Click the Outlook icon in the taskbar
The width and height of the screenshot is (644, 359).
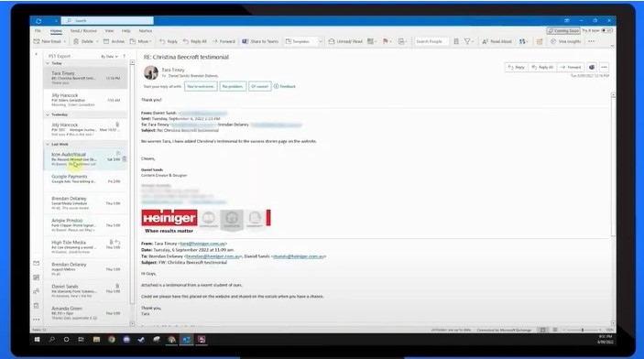(x=187, y=340)
